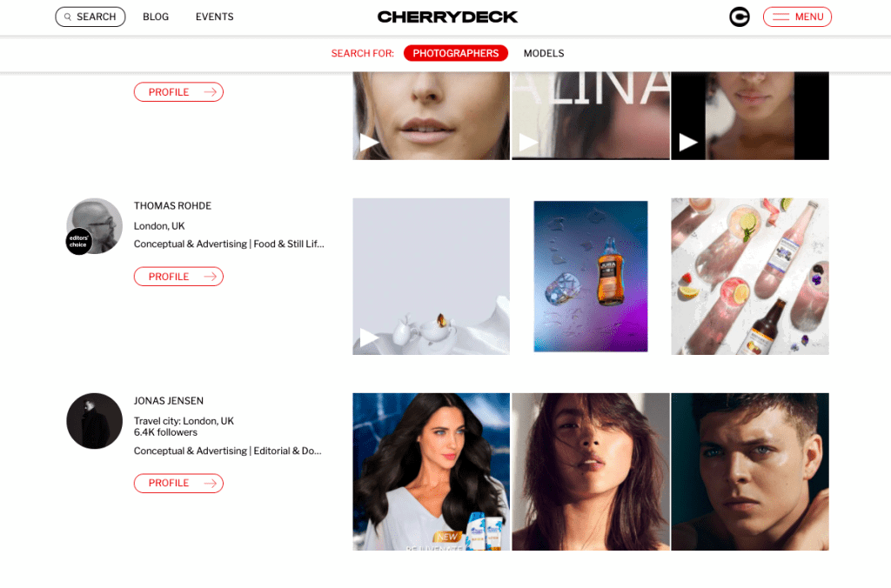
Task: Open the pink drinks bottles flat-lay image
Action: tap(749, 277)
